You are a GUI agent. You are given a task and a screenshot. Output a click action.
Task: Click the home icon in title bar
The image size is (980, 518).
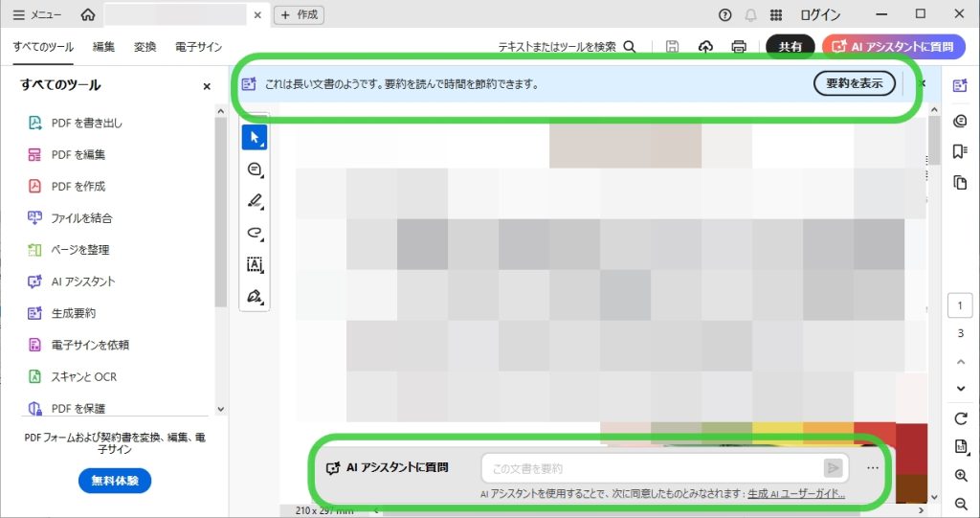[x=88, y=14]
